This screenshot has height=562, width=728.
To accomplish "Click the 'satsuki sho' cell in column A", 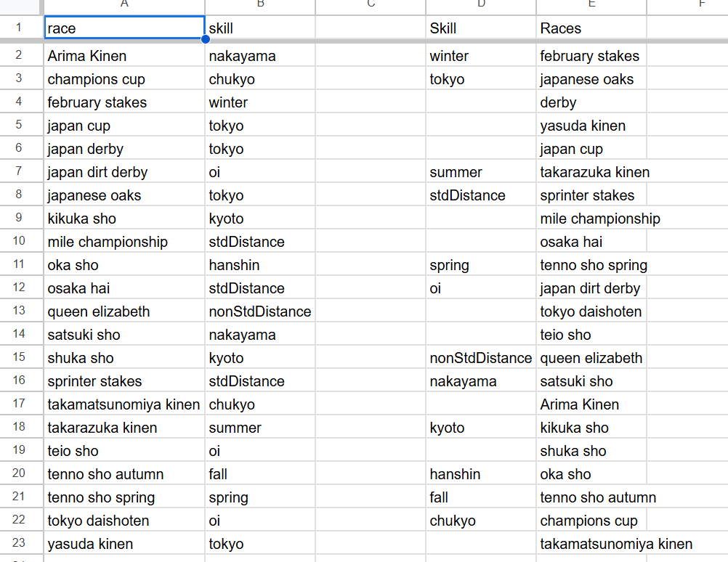I will coord(124,334).
